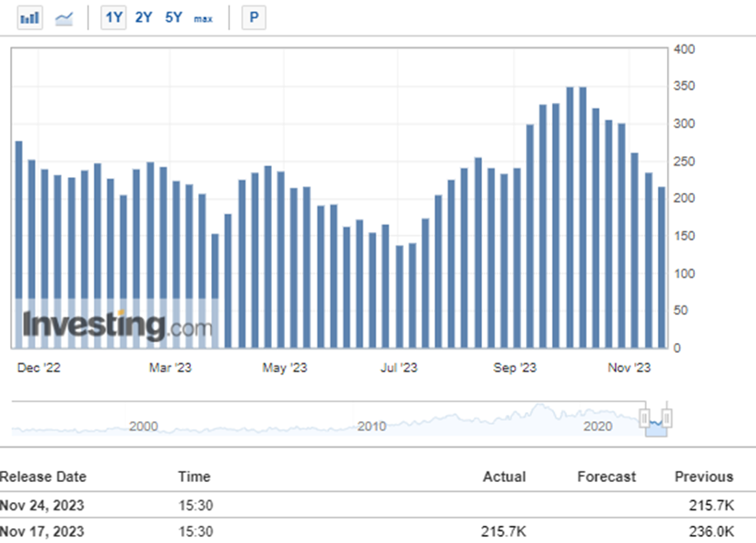Click the 215.7K actual value
This screenshot has width=756, height=543.
point(504,531)
